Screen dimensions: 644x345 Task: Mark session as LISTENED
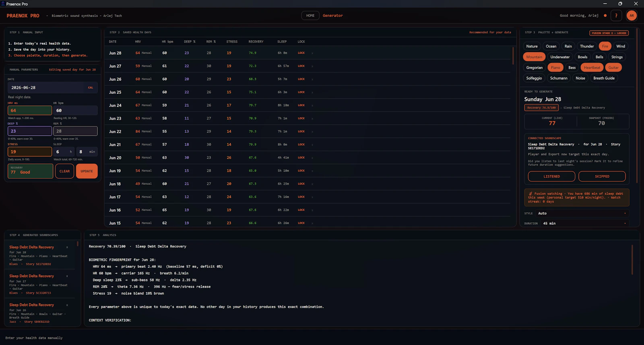pyautogui.click(x=551, y=176)
